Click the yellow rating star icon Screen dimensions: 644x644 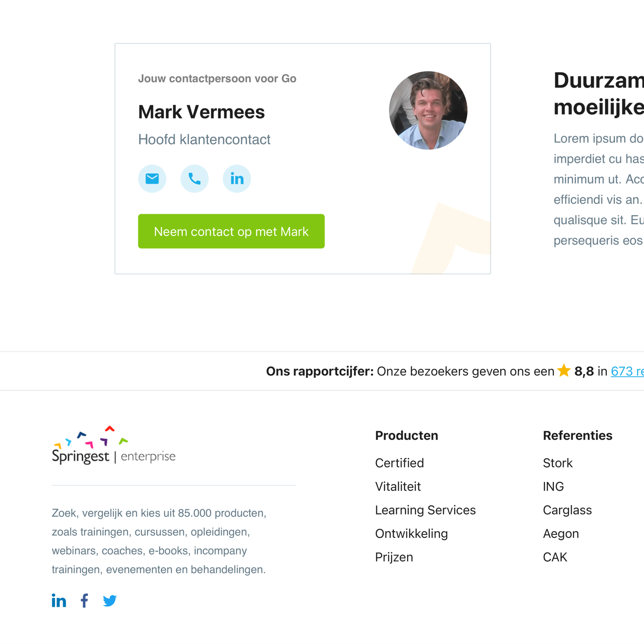tap(564, 371)
